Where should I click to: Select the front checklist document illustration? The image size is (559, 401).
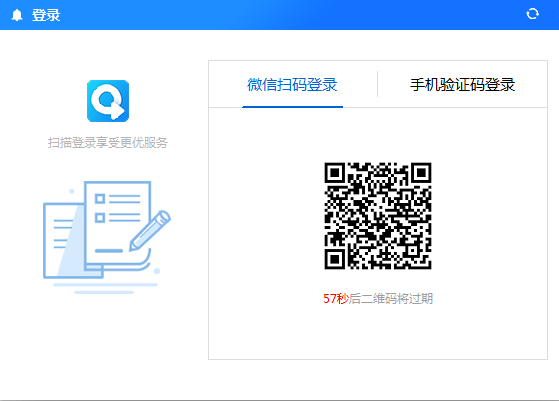pos(118,223)
